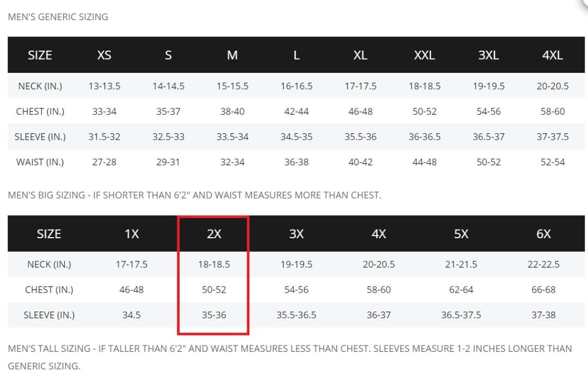Select the XXL column header in generic sizing
This screenshot has width=588, height=372.
pos(424,55)
